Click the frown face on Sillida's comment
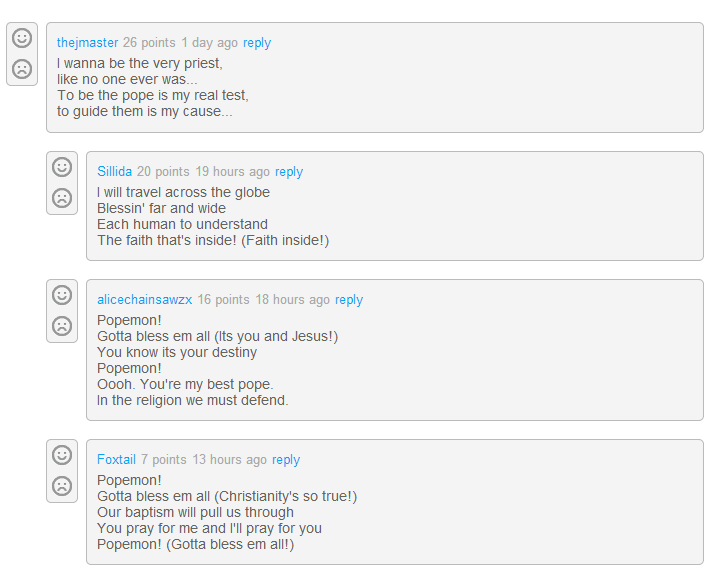Viewport: 711px width, 568px height. (x=62, y=198)
